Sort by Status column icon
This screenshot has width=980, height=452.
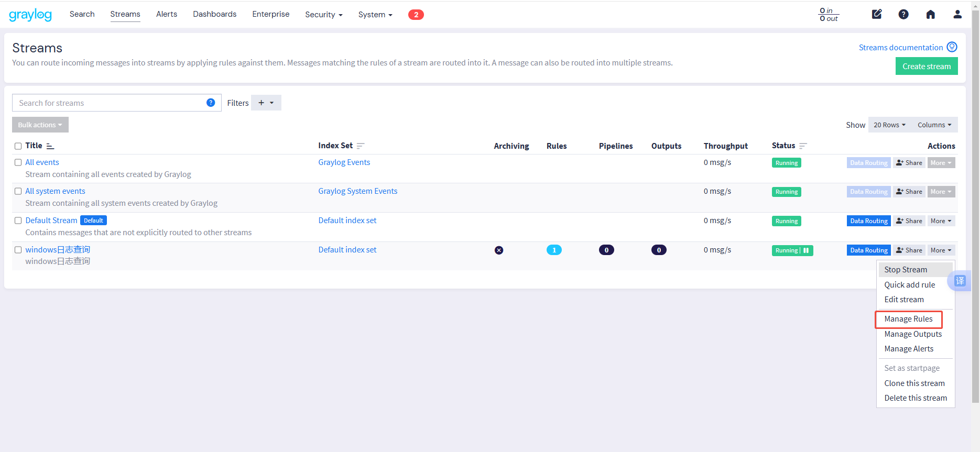803,146
